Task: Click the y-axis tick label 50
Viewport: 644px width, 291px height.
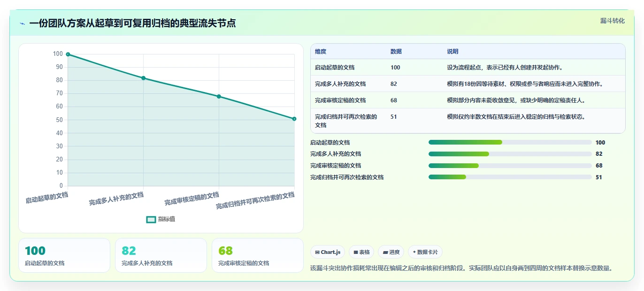Action: [59, 120]
